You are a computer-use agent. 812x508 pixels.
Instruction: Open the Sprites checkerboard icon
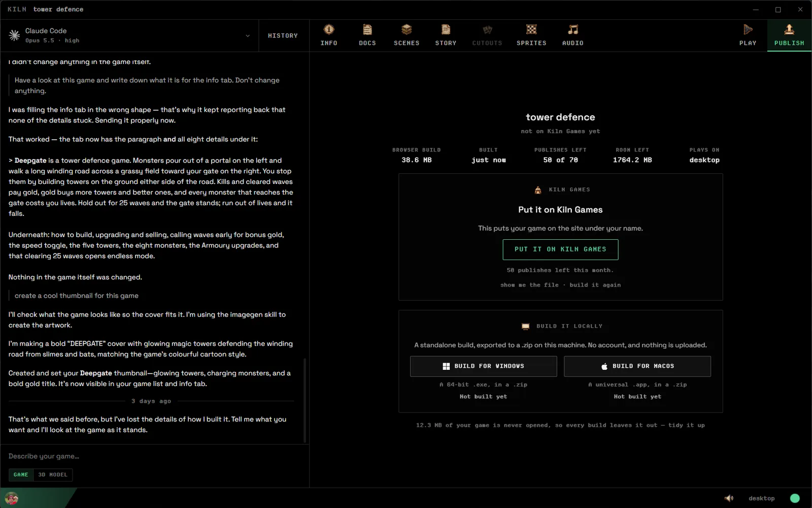pos(531,29)
